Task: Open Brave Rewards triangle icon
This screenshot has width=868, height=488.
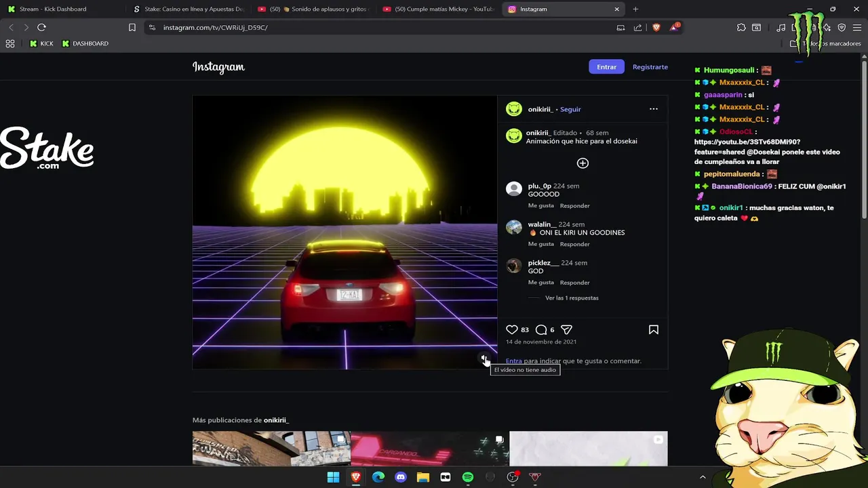Action: (674, 27)
